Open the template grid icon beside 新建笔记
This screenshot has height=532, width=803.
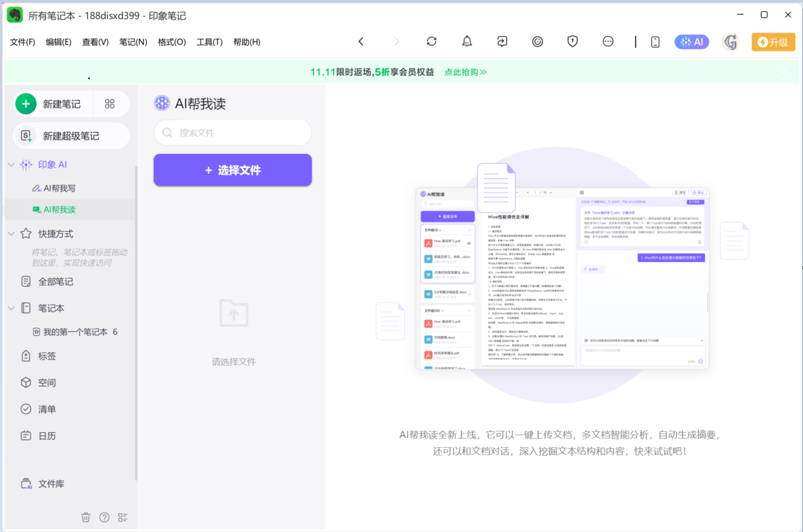[x=110, y=104]
